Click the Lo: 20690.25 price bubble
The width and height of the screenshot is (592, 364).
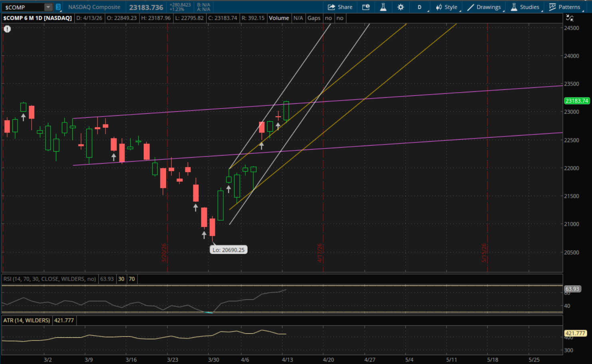(228, 250)
